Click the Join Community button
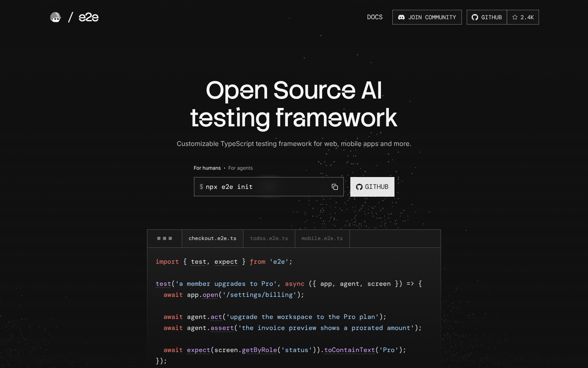The height and width of the screenshot is (368, 588). [x=427, y=17]
